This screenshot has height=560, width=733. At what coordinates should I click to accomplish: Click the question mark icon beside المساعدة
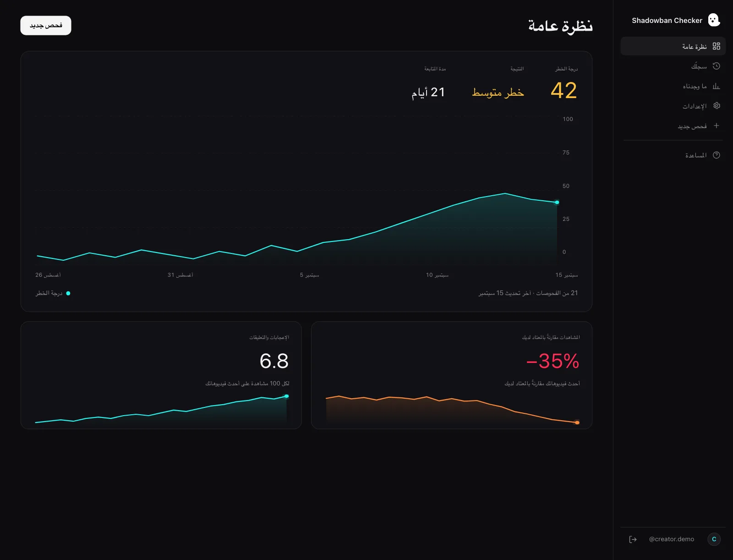717,155
